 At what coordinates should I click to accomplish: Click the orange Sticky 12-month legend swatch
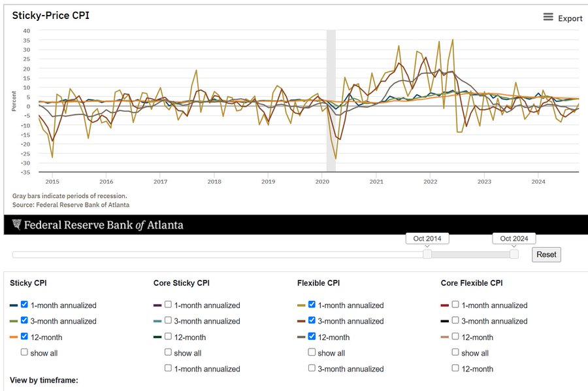coord(14,337)
